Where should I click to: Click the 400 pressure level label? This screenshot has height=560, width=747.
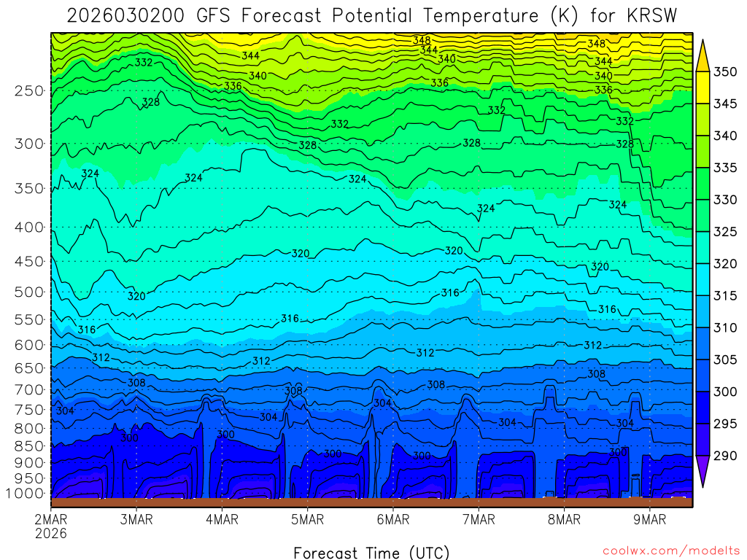click(x=29, y=227)
